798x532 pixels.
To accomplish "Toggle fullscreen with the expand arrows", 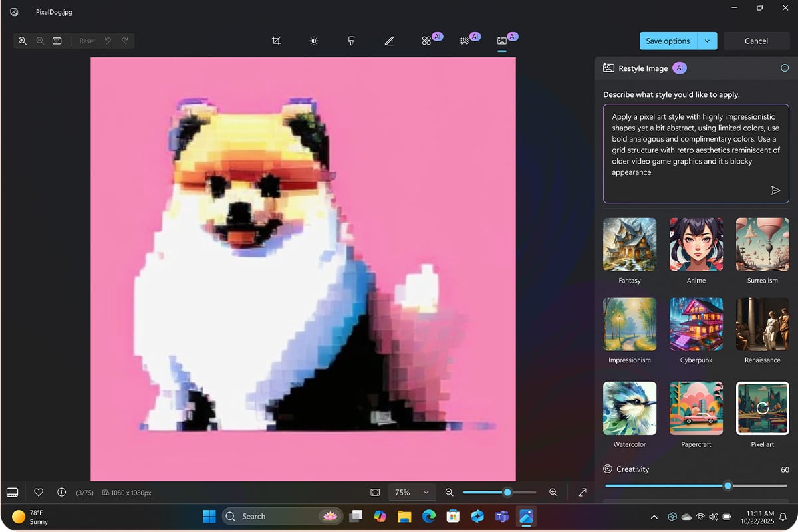I will pyautogui.click(x=583, y=492).
